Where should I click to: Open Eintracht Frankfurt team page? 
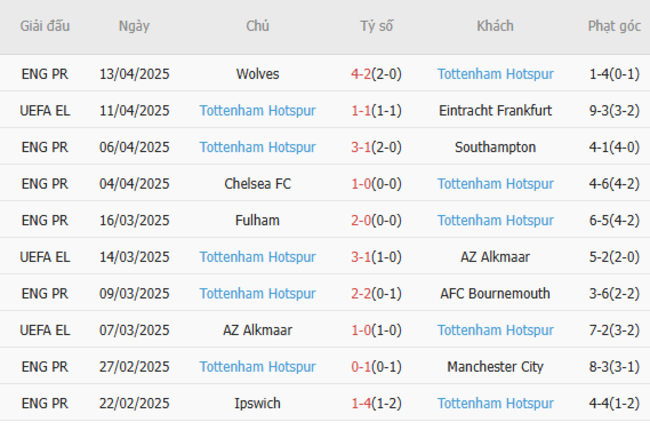pos(495,111)
